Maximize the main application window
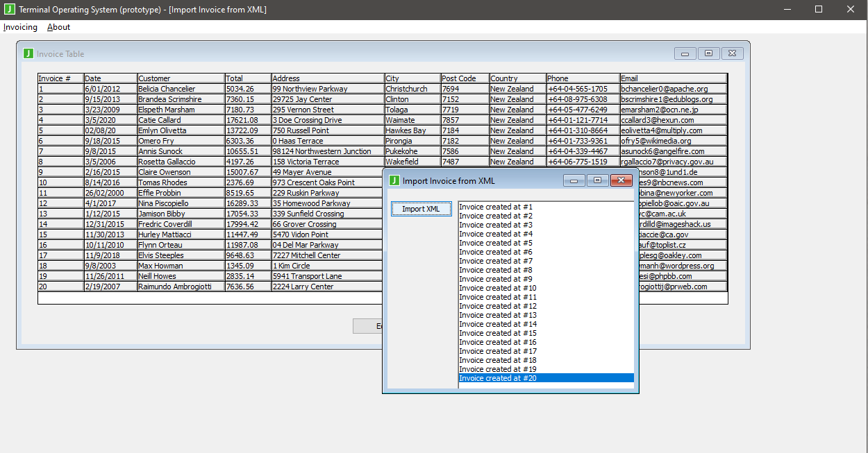The height and width of the screenshot is (453, 868). pos(819,10)
